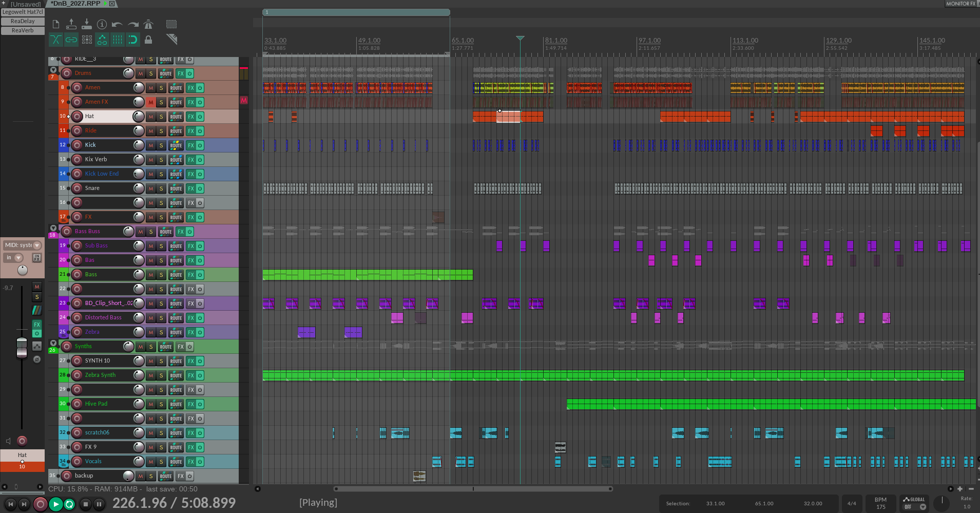Toggle auto-crossfade icon in toolbar

(56, 40)
